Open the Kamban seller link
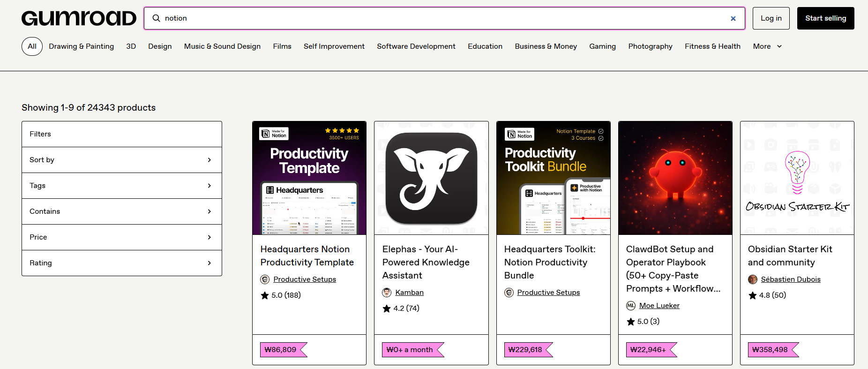The height and width of the screenshot is (369, 868). pos(410,293)
